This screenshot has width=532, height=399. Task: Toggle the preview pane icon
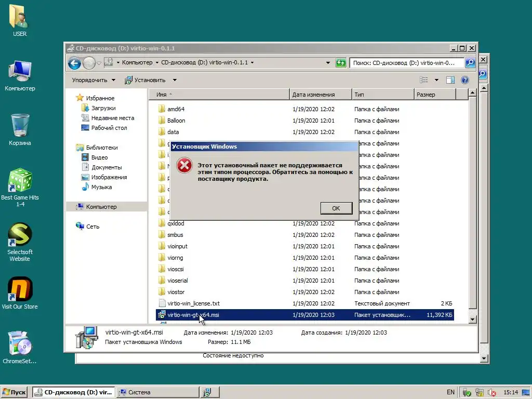tap(450, 79)
